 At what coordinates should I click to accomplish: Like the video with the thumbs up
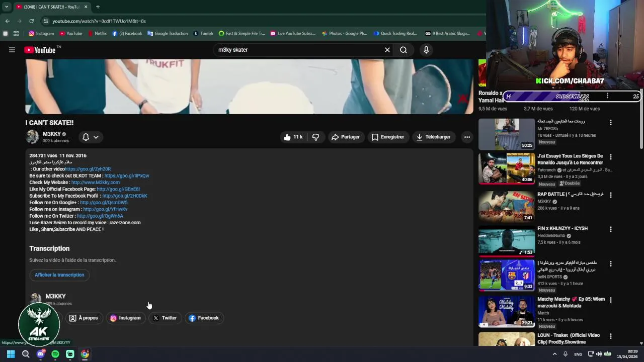pos(293,137)
